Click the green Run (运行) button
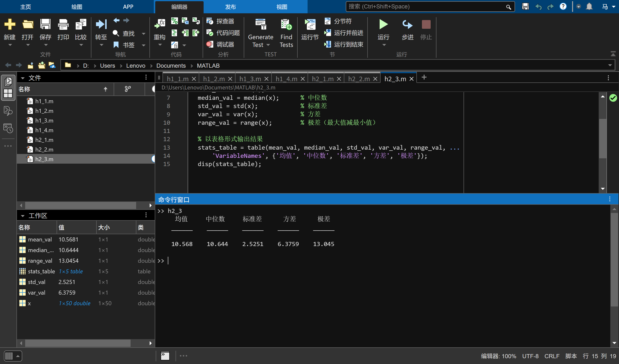The height and width of the screenshot is (364, 619). click(x=383, y=25)
